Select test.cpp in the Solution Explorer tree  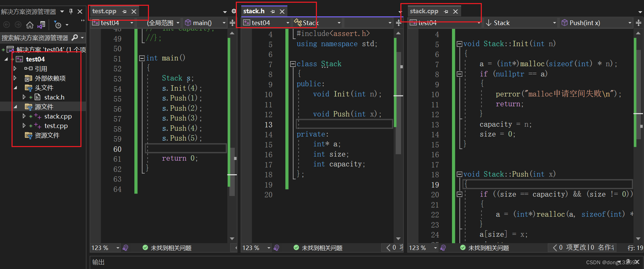coord(56,126)
